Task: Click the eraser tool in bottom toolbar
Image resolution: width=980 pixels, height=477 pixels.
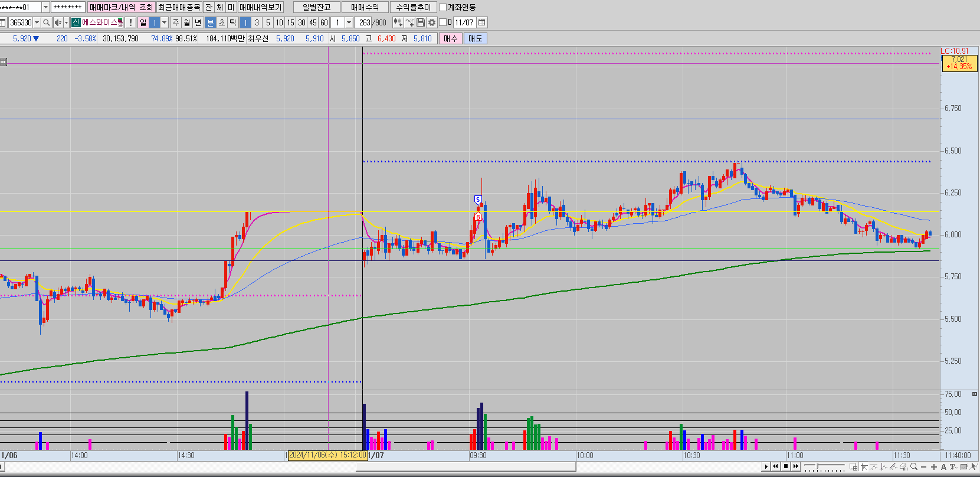Action: pos(903,466)
